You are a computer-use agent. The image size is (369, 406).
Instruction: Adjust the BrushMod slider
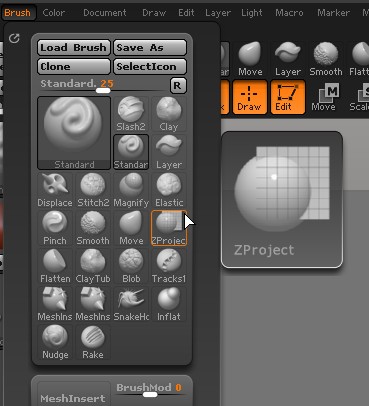pos(150,390)
